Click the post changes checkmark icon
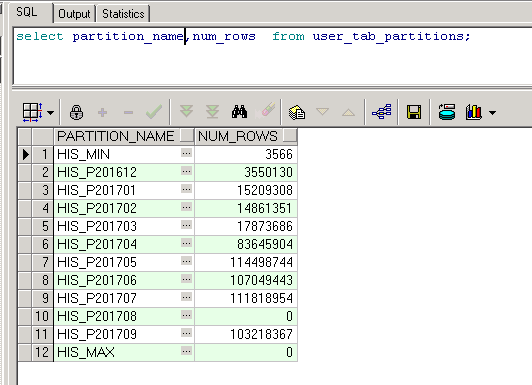This screenshot has width=532, height=385. pyautogui.click(x=154, y=112)
